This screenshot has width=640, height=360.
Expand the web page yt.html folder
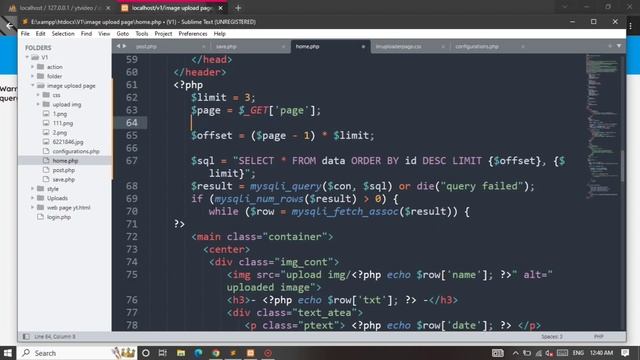click(33, 207)
